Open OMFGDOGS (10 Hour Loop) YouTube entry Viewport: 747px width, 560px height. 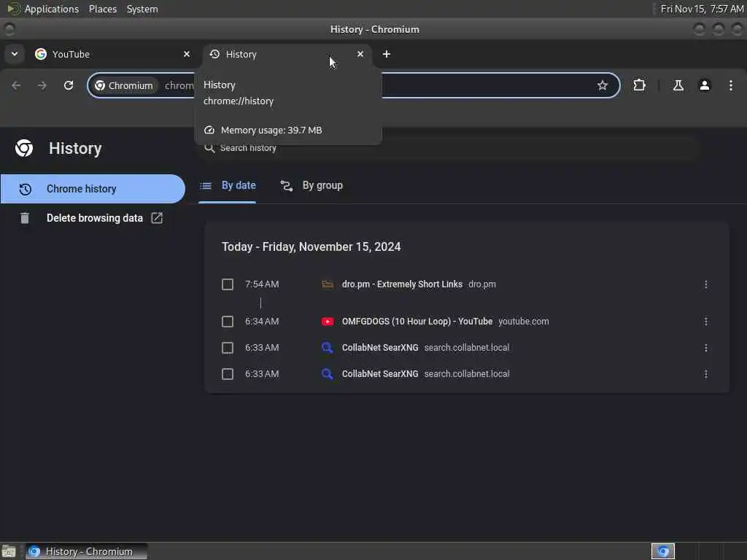coord(417,322)
